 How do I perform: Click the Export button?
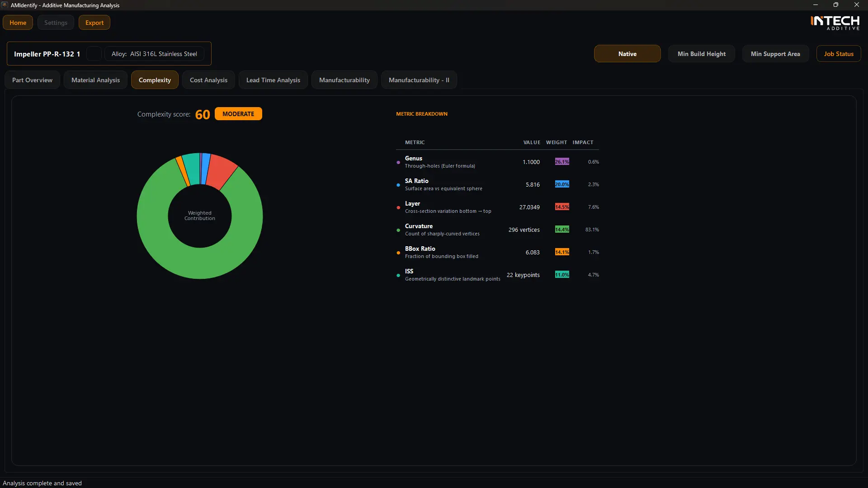tap(94, 23)
